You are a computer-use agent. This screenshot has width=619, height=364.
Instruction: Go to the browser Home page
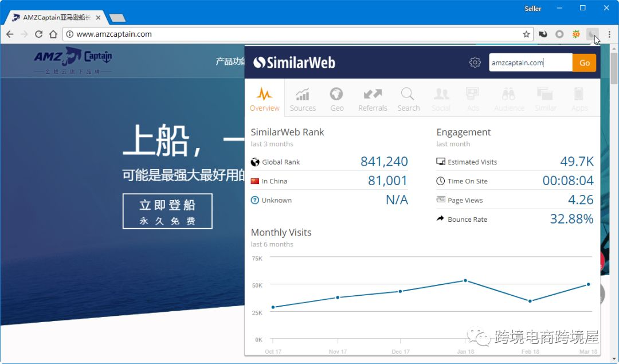tap(53, 34)
